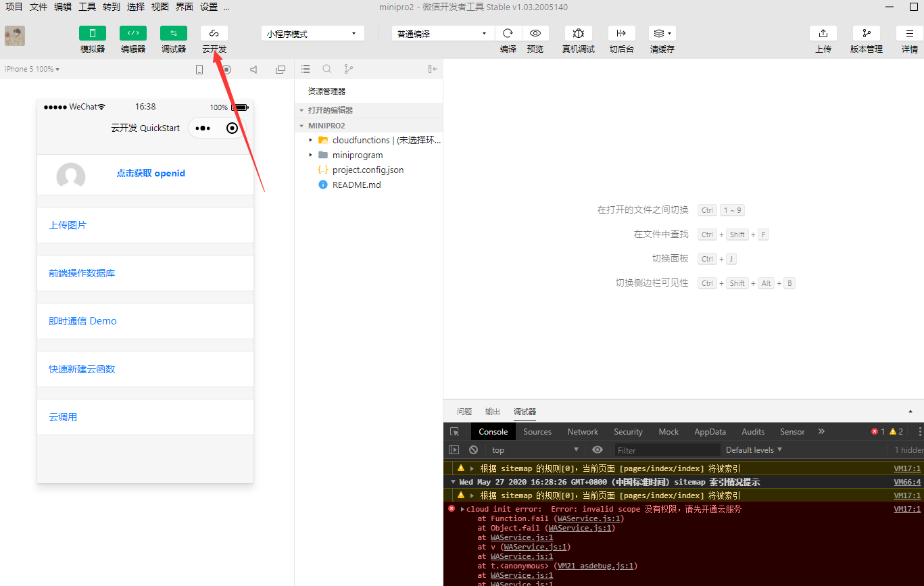Show more devtools tabs with the chevron
Viewport: 924px width, 586px height.
coord(821,431)
